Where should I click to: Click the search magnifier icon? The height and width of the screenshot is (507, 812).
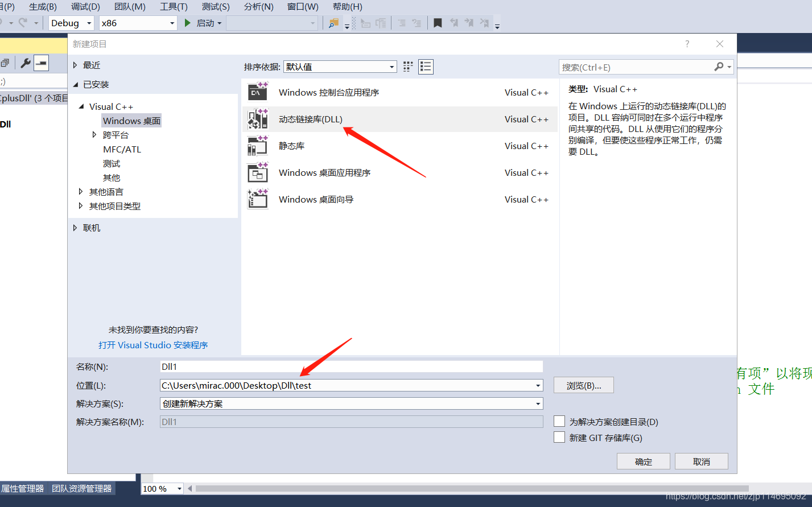719,67
